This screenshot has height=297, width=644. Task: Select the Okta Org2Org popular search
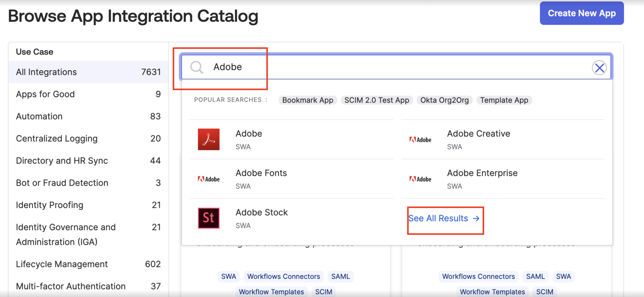click(x=445, y=100)
